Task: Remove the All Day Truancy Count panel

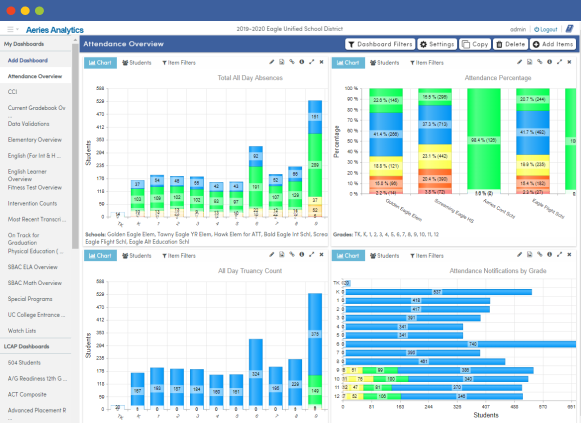Action: 321,254
